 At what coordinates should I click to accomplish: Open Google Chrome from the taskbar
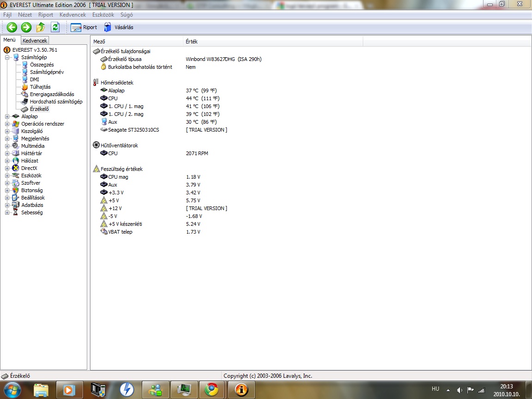pyautogui.click(x=212, y=390)
